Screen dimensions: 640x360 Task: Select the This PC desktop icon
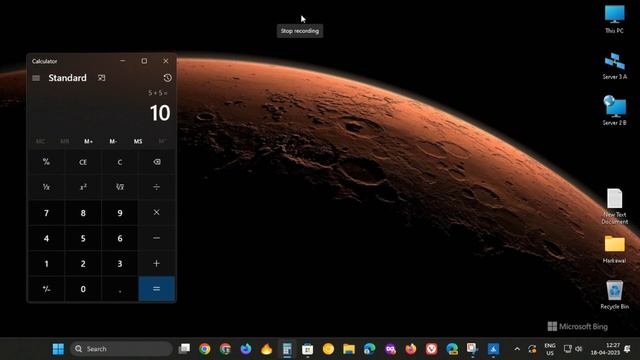coord(614,19)
